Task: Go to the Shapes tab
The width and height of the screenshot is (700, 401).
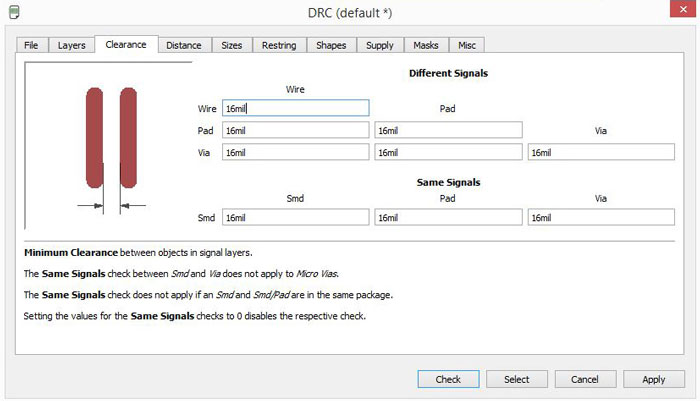Action: [x=331, y=46]
